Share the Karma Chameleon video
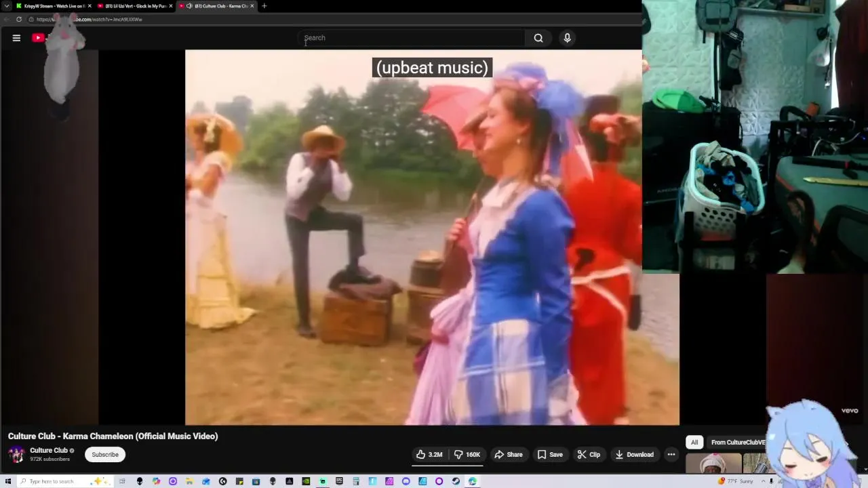Screen dimensions: 868x488 point(509,454)
